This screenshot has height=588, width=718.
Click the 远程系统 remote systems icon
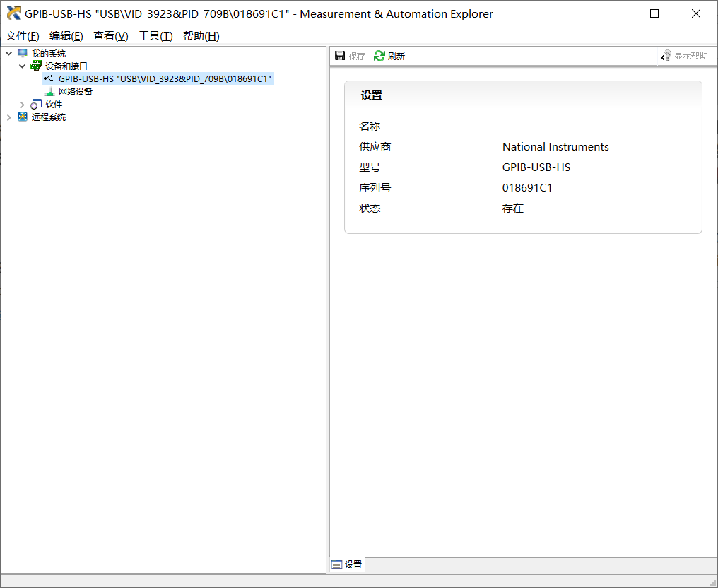23,117
